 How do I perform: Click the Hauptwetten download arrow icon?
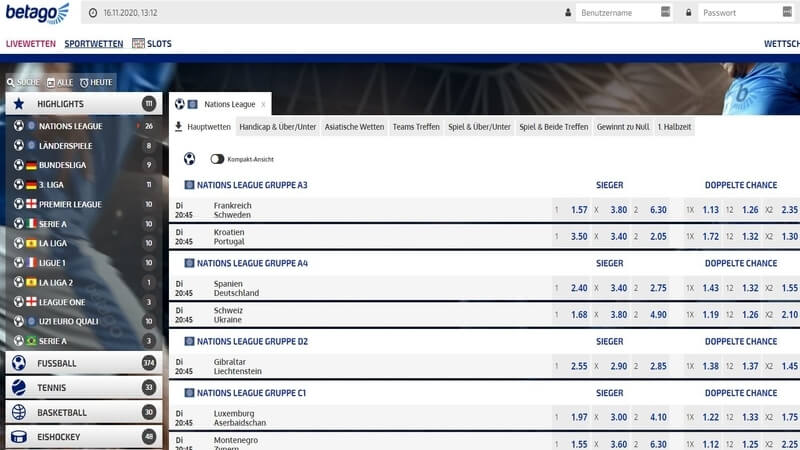[x=178, y=127]
